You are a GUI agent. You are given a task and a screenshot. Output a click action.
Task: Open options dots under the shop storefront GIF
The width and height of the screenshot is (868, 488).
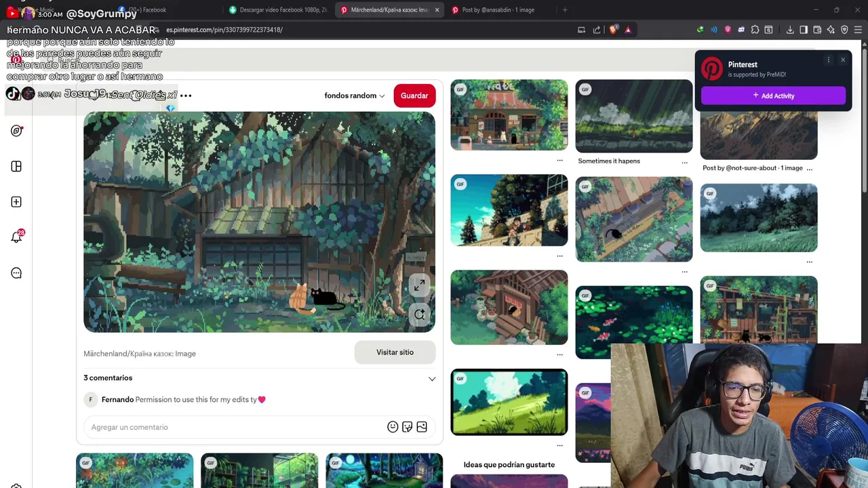559,161
